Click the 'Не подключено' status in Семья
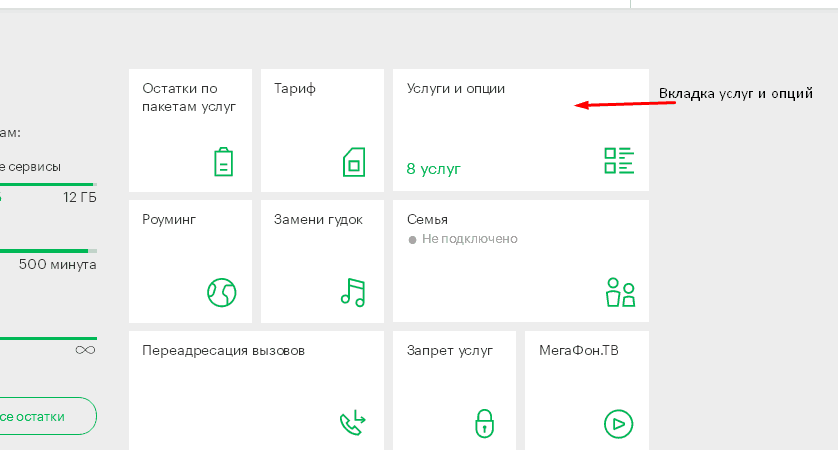The height and width of the screenshot is (450, 838). (469, 239)
